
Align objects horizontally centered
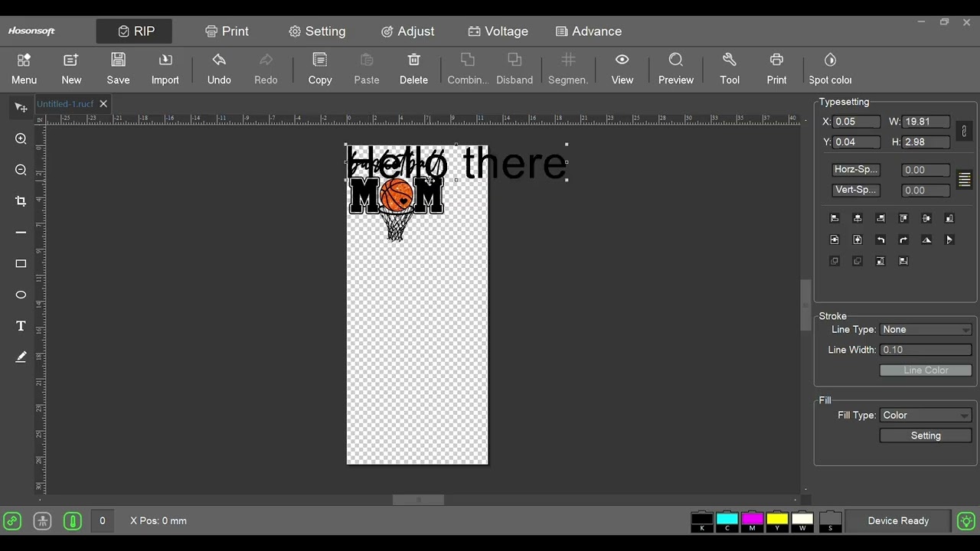coord(857,218)
